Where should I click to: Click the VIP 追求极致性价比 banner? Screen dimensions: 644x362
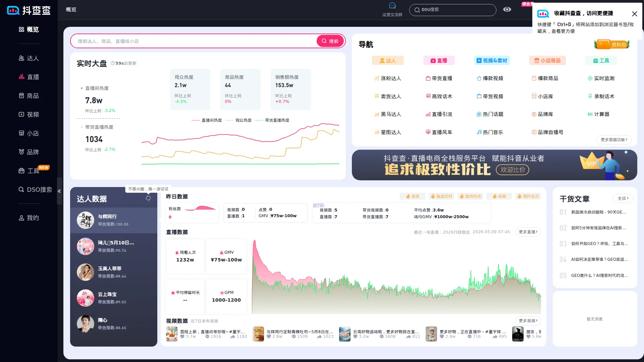[494, 165]
